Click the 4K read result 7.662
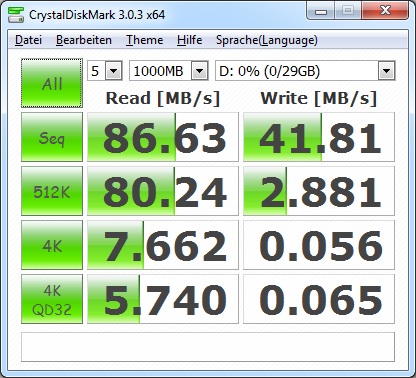 [163, 245]
